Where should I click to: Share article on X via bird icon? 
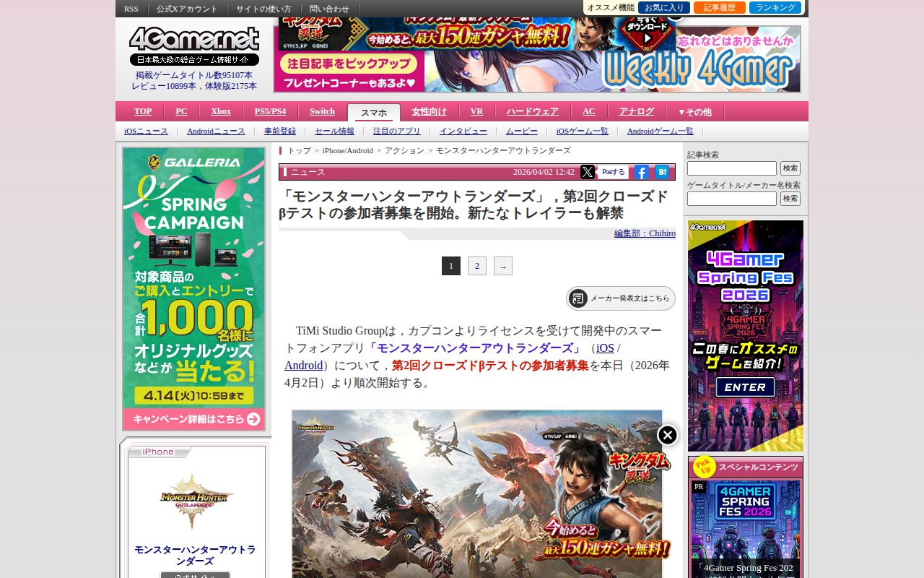pos(588,172)
